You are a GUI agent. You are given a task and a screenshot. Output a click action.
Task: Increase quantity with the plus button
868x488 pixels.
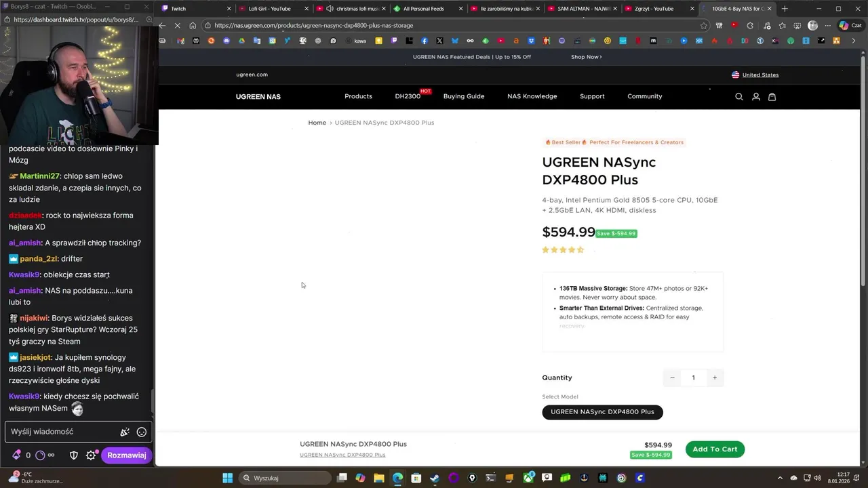pos(714,378)
